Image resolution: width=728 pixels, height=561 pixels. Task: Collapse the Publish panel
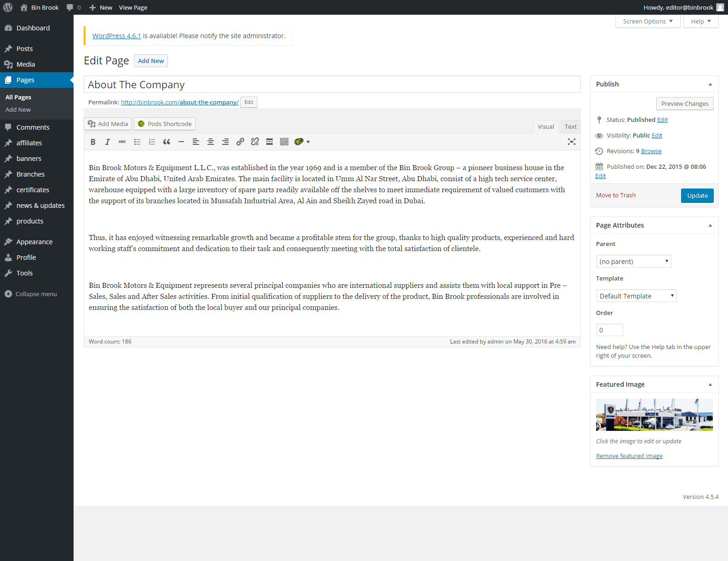coord(710,84)
